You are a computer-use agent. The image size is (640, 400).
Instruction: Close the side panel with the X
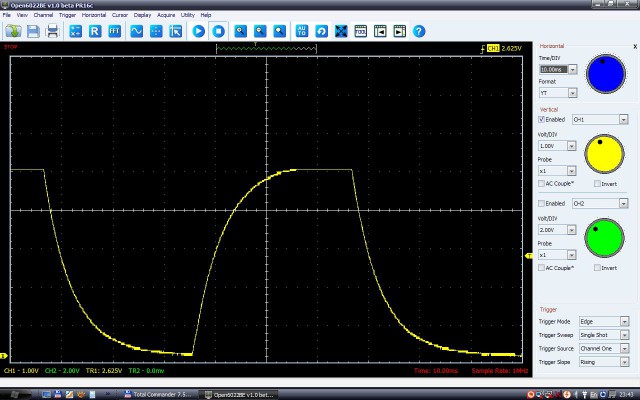click(x=635, y=47)
